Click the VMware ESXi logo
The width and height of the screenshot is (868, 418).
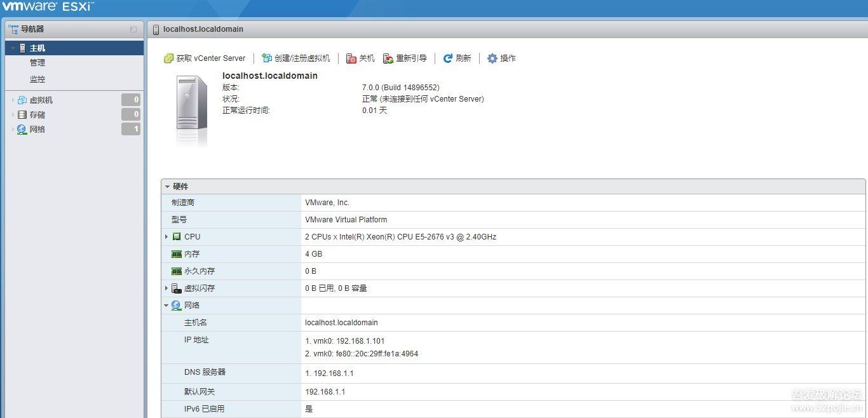click(49, 8)
